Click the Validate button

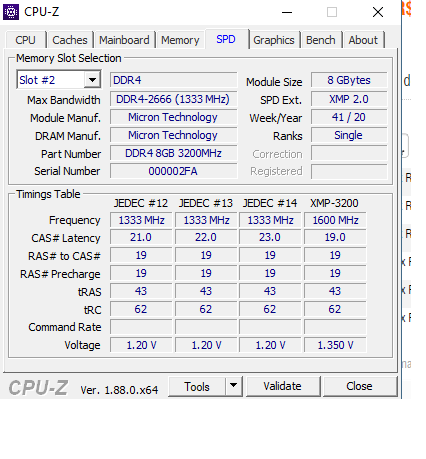click(x=283, y=386)
